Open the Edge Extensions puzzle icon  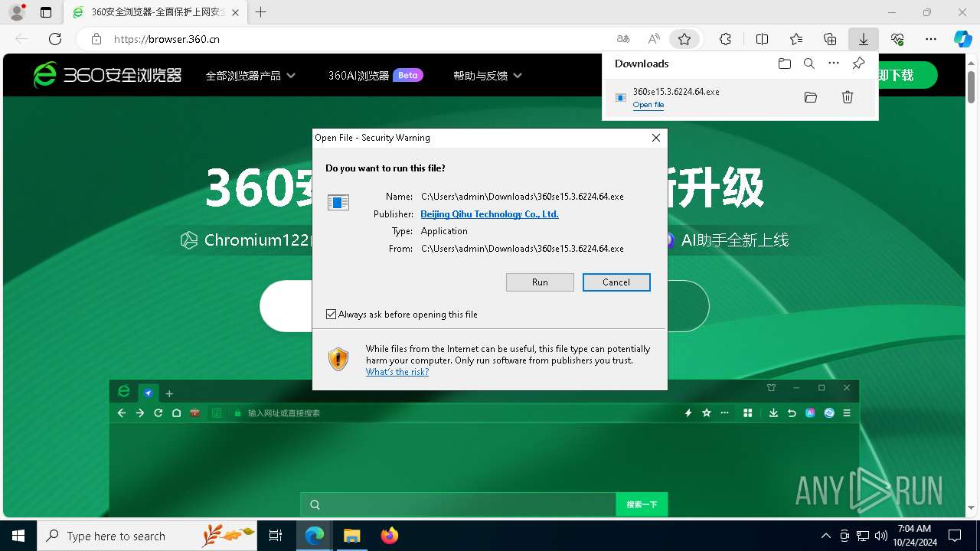[x=725, y=39]
